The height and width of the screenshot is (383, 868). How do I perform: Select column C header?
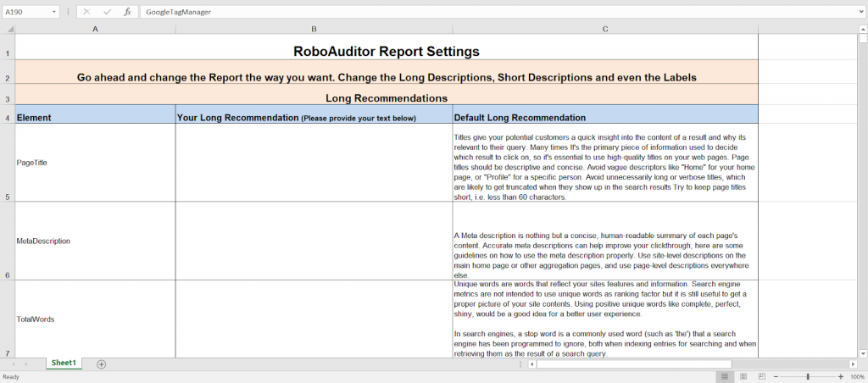click(x=605, y=29)
